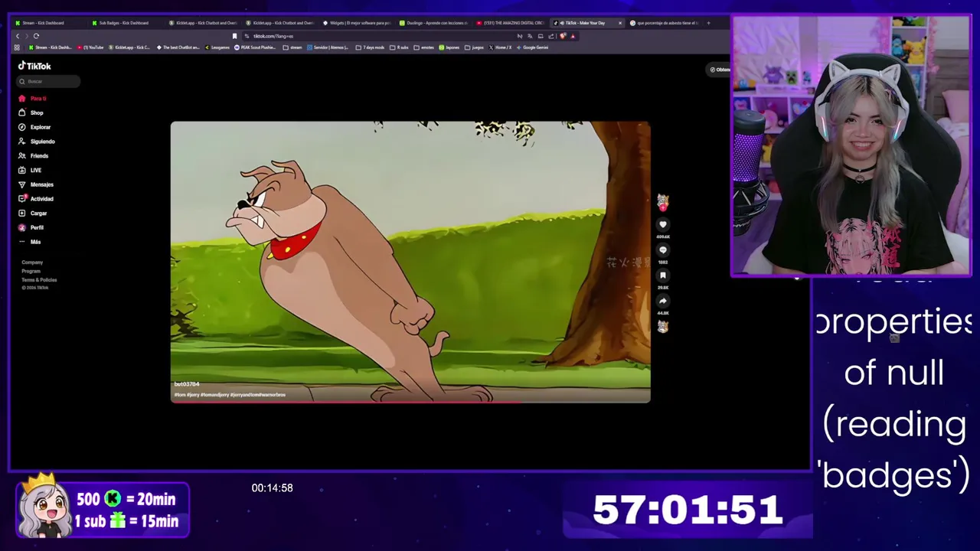Open the video comments
980x551 pixels.
[x=663, y=249]
